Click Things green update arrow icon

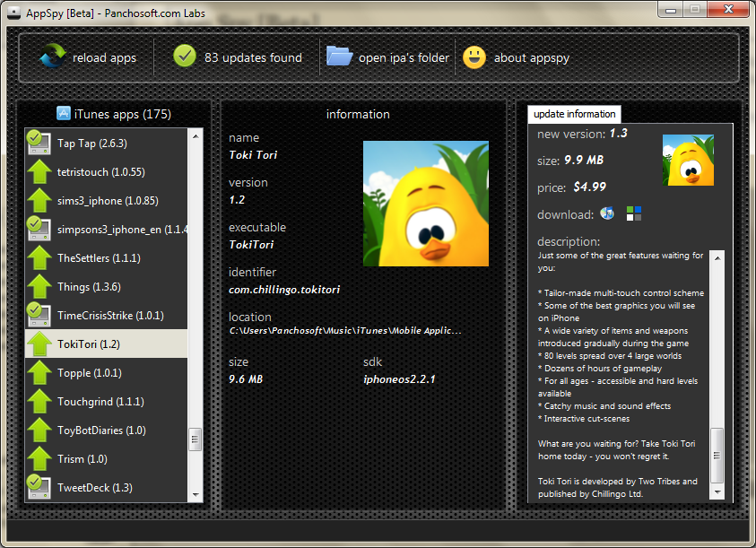pyautogui.click(x=39, y=286)
